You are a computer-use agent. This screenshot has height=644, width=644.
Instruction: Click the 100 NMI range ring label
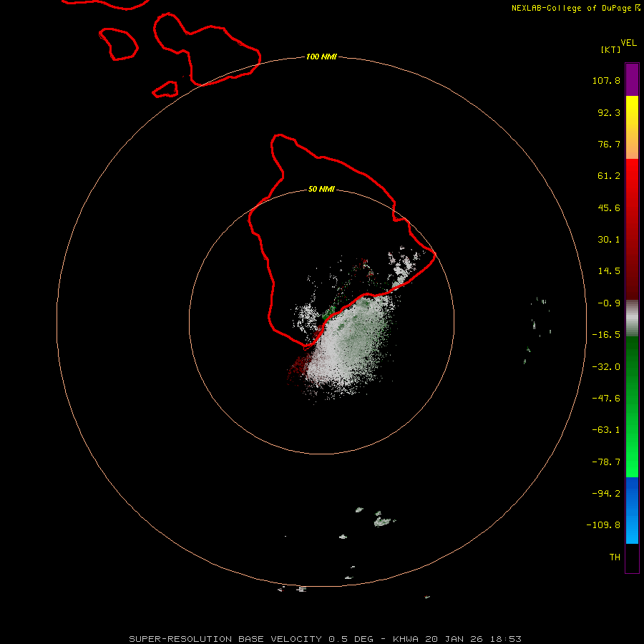point(321,57)
